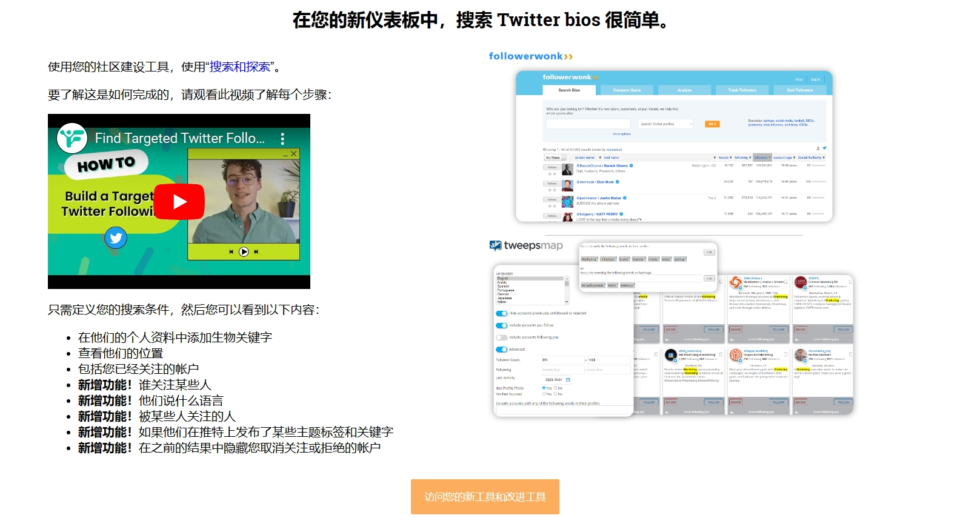Open the Track Followers tab in Followerwonk
Image resolution: width=980 pixels, height=518 pixels.
coord(742,90)
